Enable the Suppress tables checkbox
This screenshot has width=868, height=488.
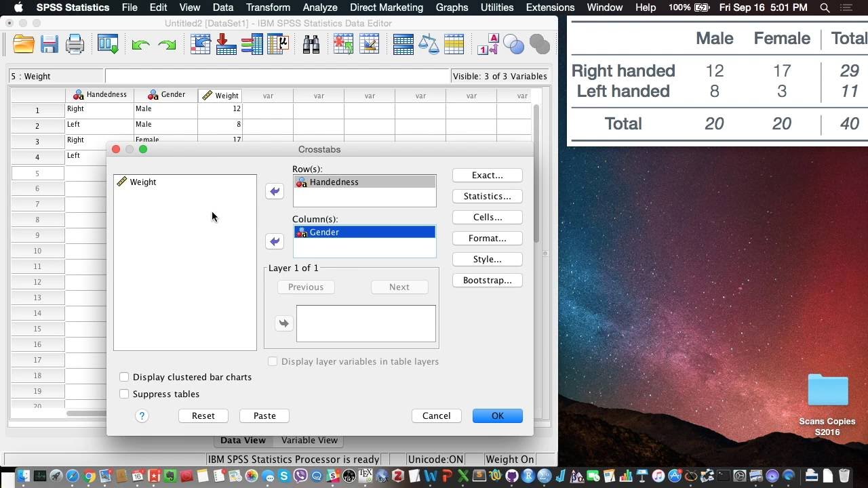tap(124, 394)
